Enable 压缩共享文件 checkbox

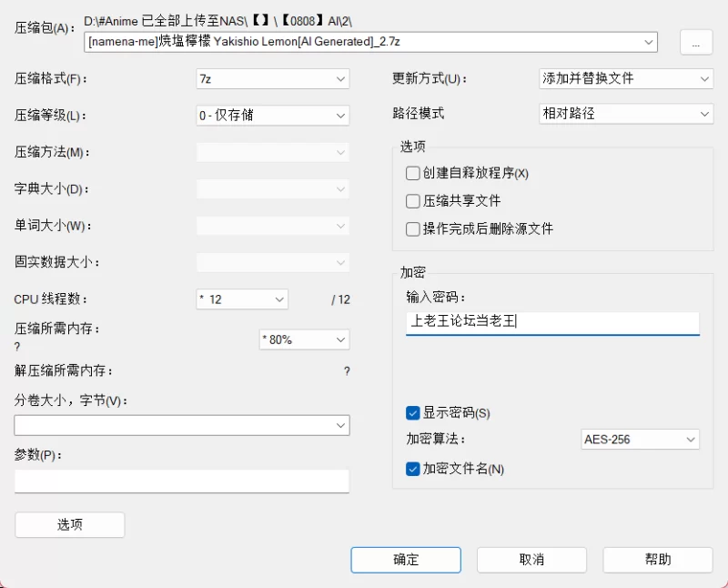pos(413,201)
